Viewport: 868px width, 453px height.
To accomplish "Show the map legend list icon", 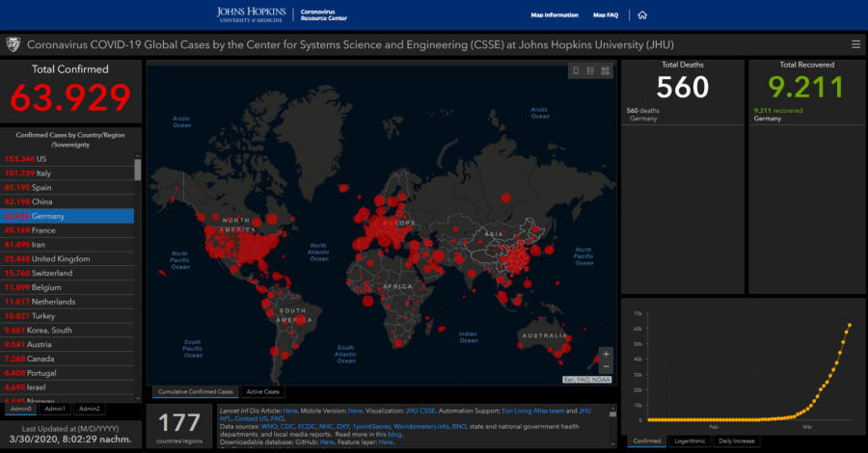I will 590,70.
